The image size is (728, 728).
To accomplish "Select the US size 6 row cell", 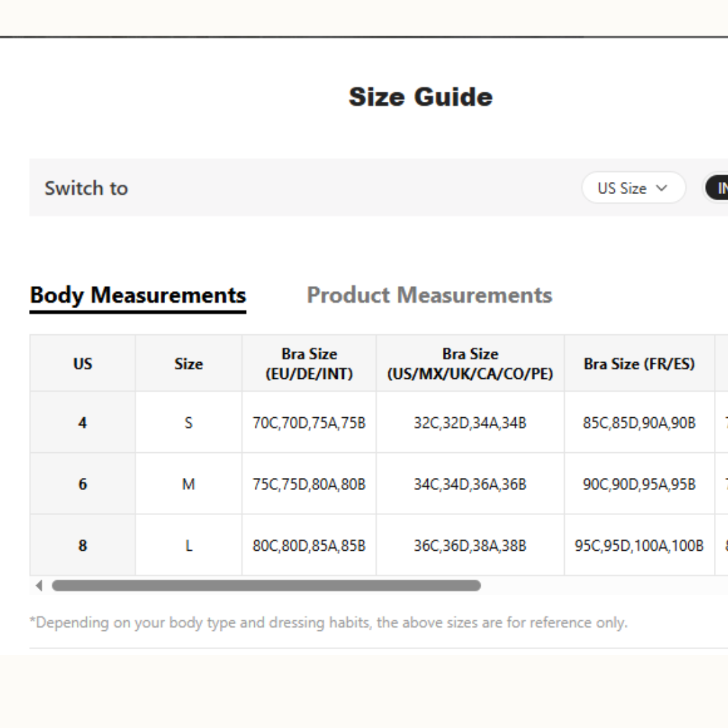I will [x=82, y=484].
